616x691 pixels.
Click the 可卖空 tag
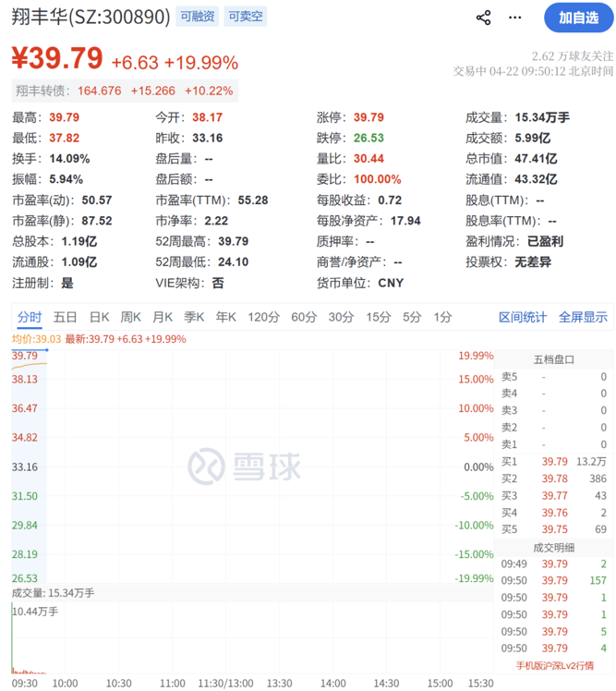[246, 17]
